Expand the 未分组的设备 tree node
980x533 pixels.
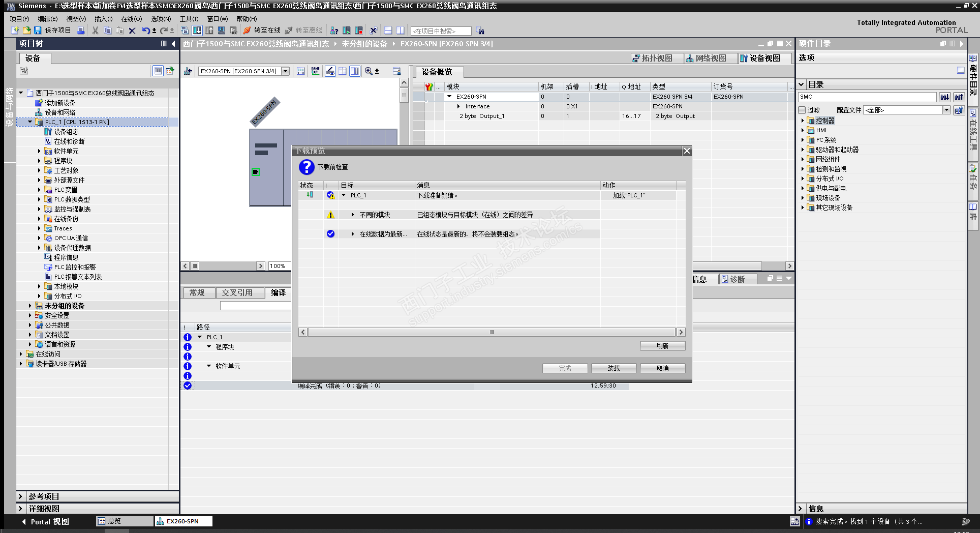coord(30,306)
